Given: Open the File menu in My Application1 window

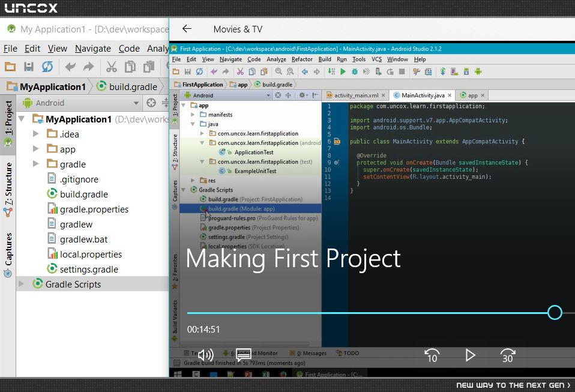Looking at the screenshot, I should click(10, 49).
